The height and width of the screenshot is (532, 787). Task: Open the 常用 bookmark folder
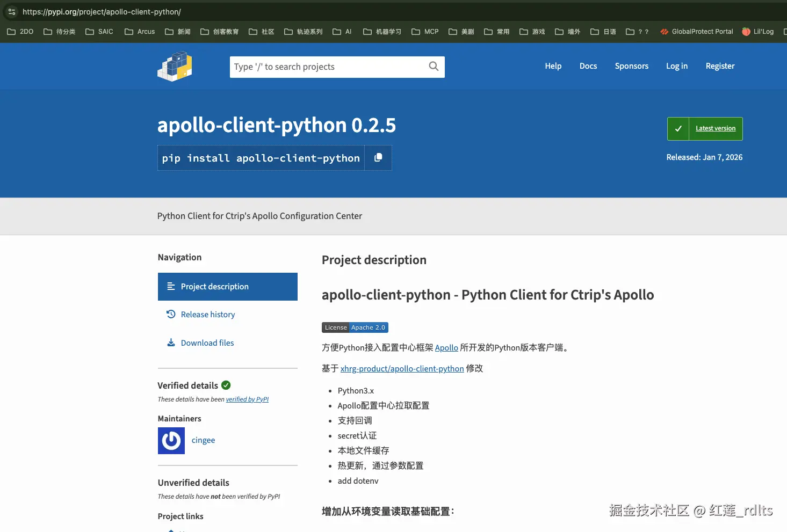[x=497, y=32]
